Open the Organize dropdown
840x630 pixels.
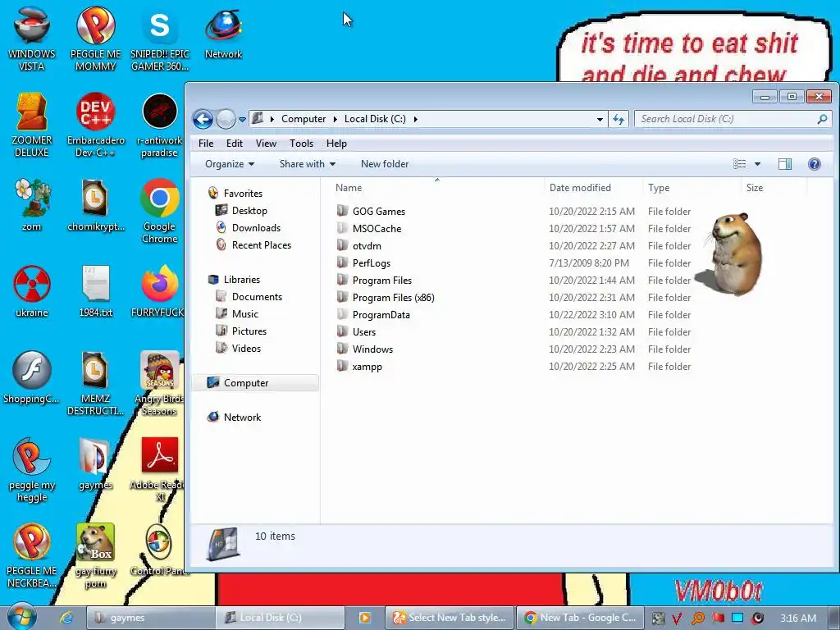(230, 164)
